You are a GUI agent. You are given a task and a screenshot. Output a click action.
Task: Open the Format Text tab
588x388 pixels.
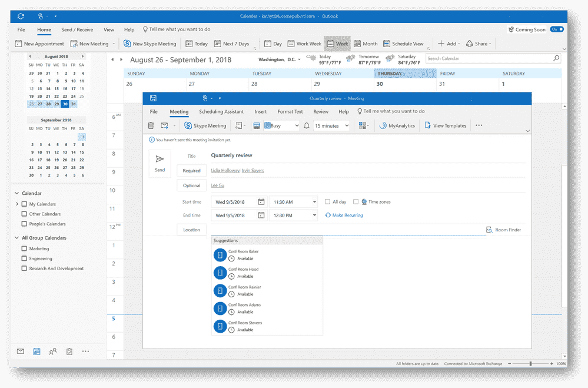coord(290,111)
